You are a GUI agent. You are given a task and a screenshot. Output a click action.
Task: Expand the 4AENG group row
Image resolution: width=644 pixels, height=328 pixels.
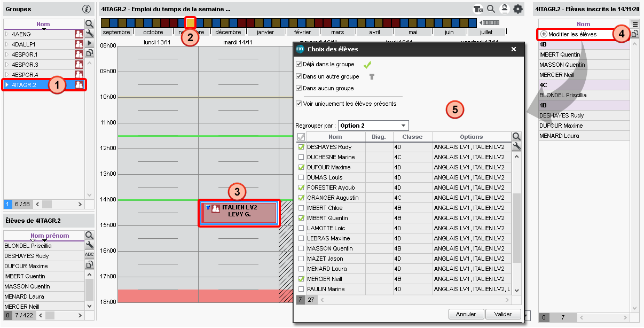point(7,34)
